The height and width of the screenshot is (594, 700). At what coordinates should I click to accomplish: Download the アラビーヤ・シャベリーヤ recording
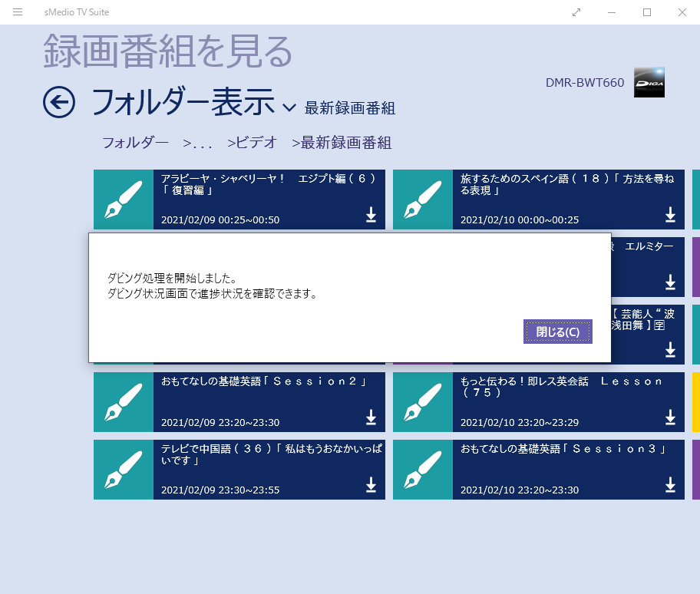pyautogui.click(x=371, y=215)
